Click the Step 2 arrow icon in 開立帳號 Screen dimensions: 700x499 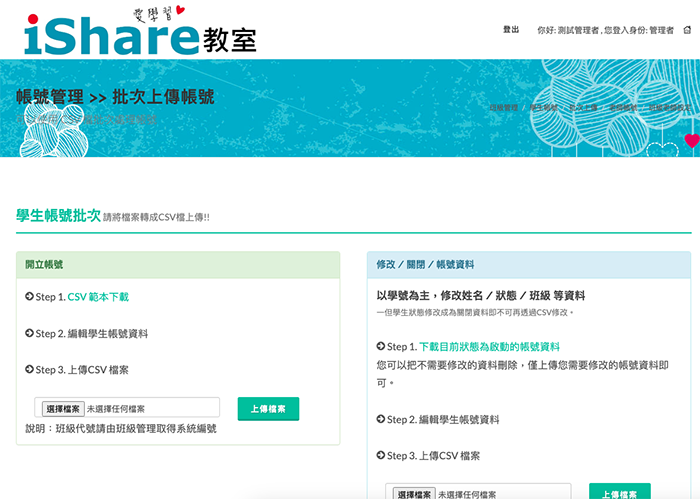[x=30, y=333]
